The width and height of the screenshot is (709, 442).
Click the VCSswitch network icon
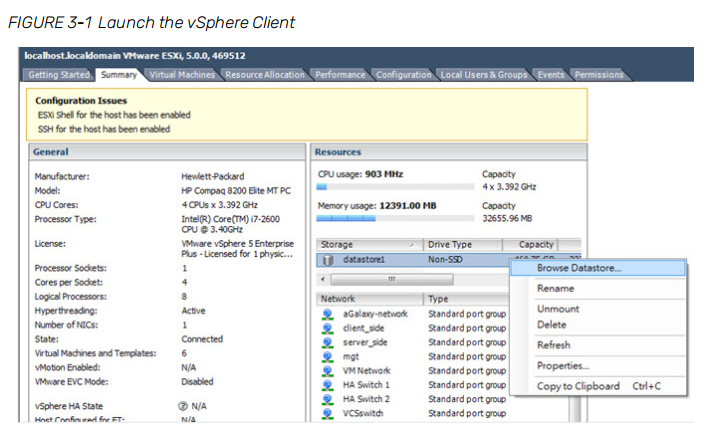(327, 414)
